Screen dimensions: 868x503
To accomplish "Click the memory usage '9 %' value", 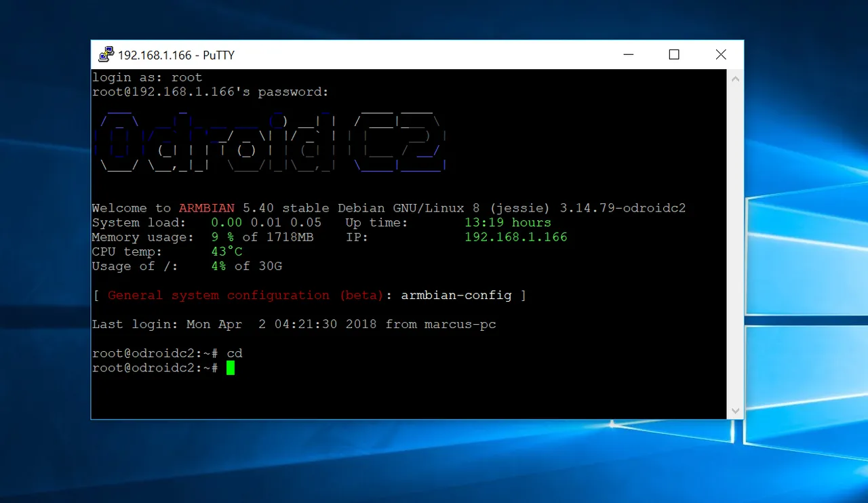I will coord(222,237).
